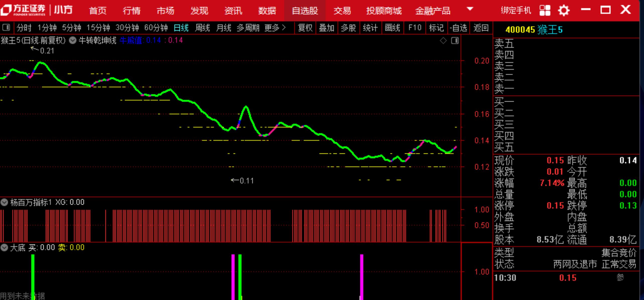Viewport: 644px width, 300px height.
Task: Open the 行情 menu
Action: tap(132, 11)
